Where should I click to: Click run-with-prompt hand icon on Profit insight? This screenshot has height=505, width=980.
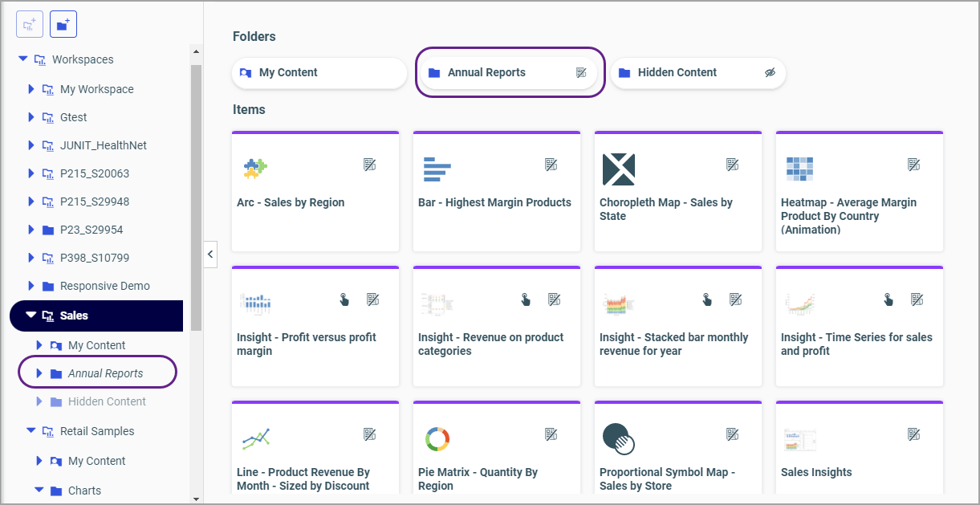tap(344, 299)
